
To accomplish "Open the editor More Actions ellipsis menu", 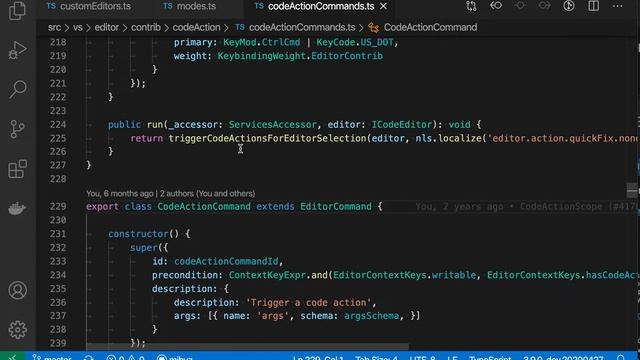I will click(618, 6).
